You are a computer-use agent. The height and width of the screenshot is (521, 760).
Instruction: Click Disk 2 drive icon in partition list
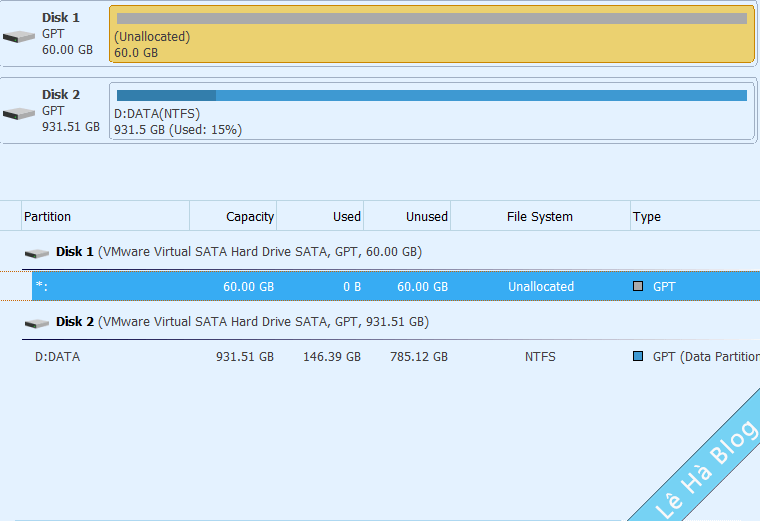tap(37, 323)
